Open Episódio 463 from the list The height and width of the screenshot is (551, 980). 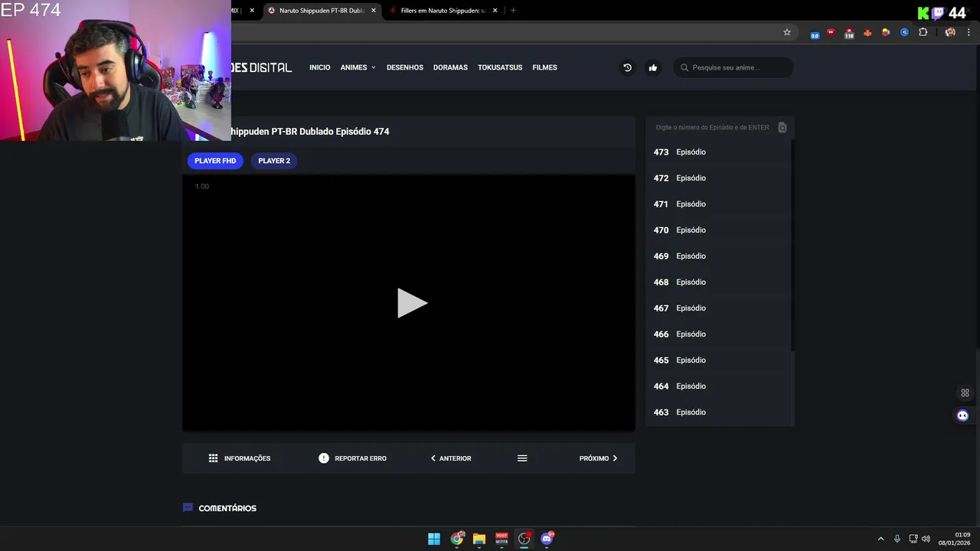(719, 412)
